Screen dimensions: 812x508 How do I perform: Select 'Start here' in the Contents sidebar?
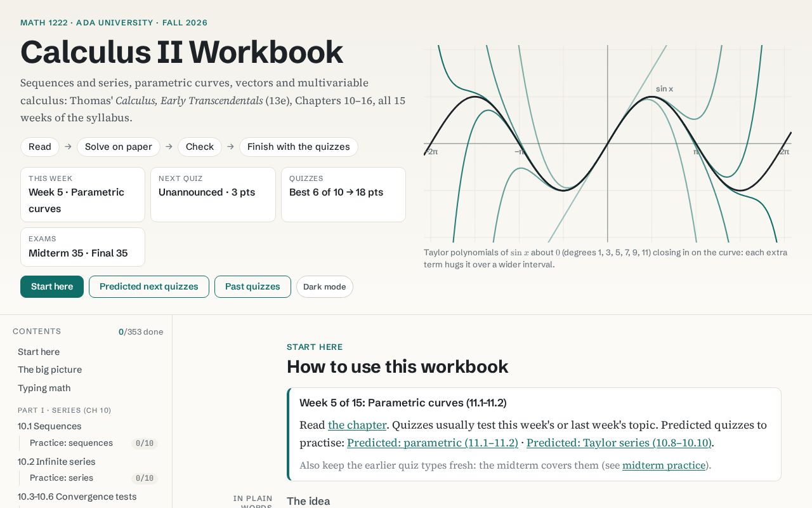pos(39,352)
